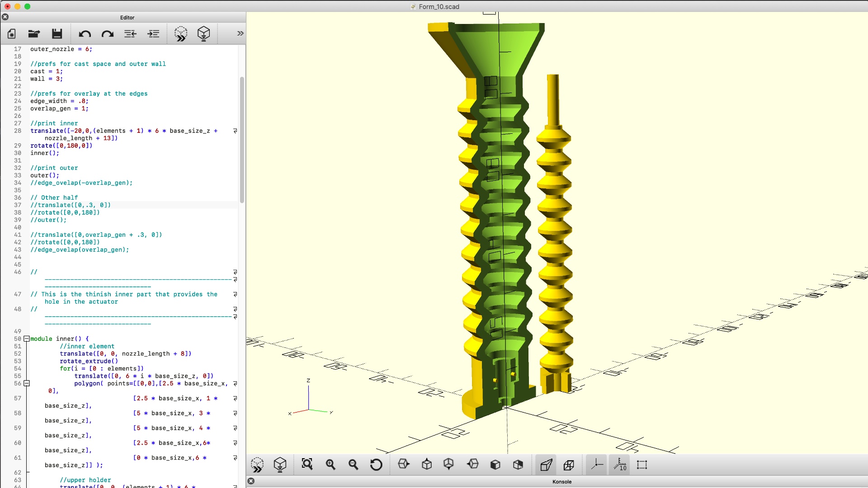Toggle show edges

tap(642, 465)
